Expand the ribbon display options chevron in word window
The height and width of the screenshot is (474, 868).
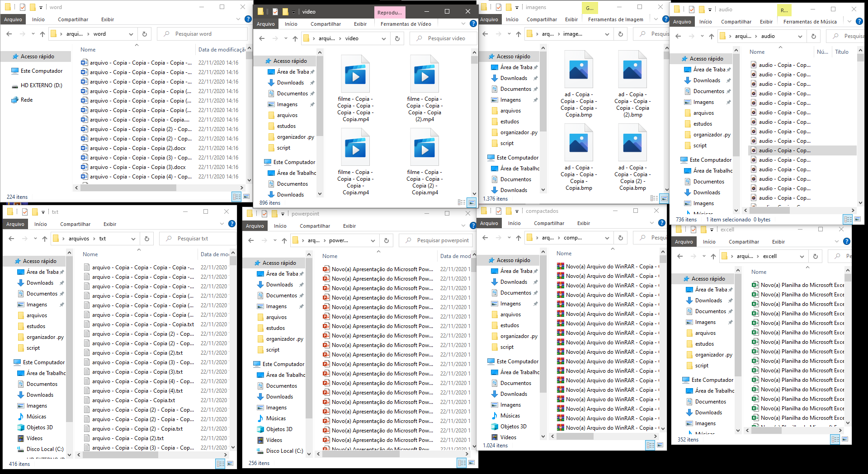[238, 19]
